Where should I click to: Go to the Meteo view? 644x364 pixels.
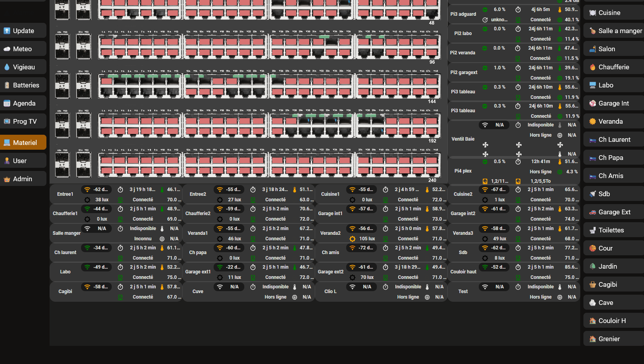23,49
